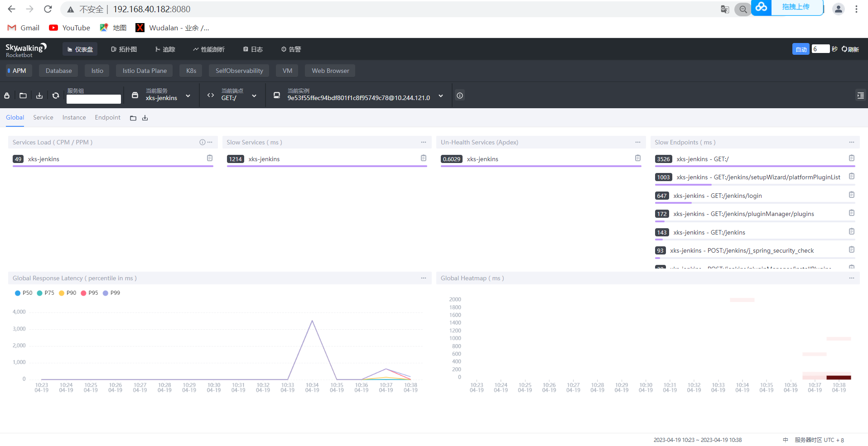Toggle P90 series in latency legend
Image resolution: width=868 pixels, height=446 pixels.
pos(68,293)
